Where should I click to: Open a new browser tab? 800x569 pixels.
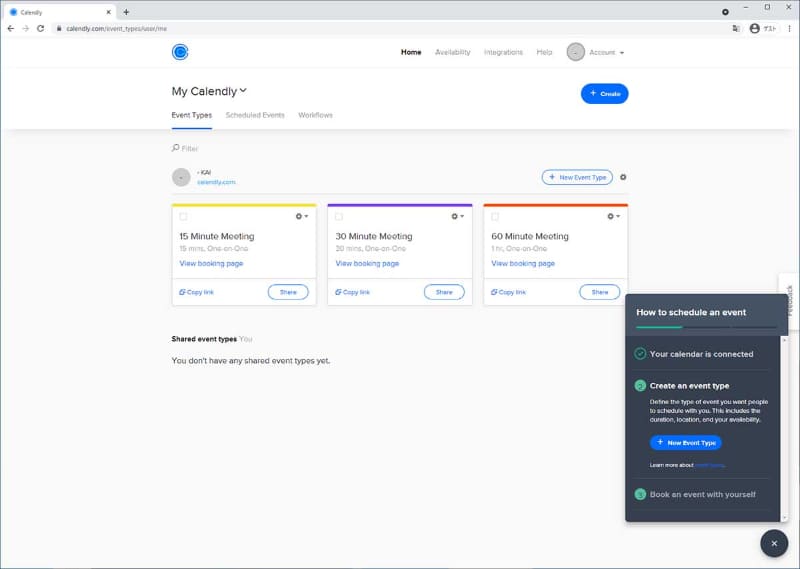point(126,12)
